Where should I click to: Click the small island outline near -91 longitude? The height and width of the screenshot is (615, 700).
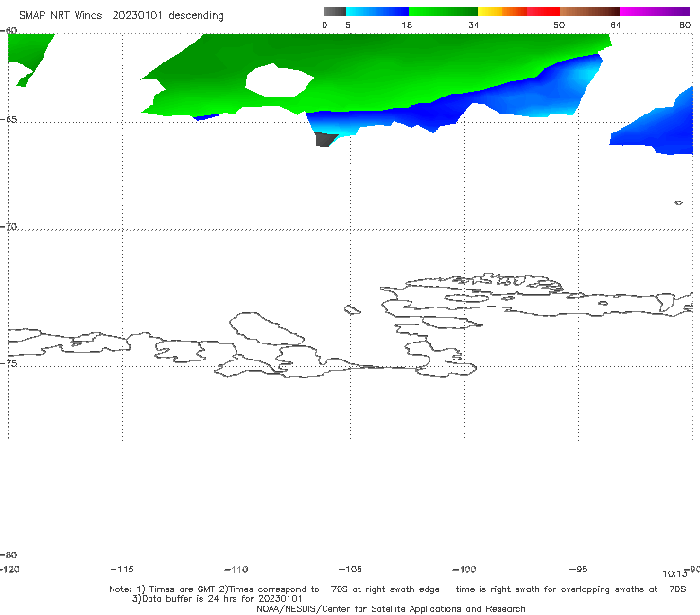tap(678, 202)
